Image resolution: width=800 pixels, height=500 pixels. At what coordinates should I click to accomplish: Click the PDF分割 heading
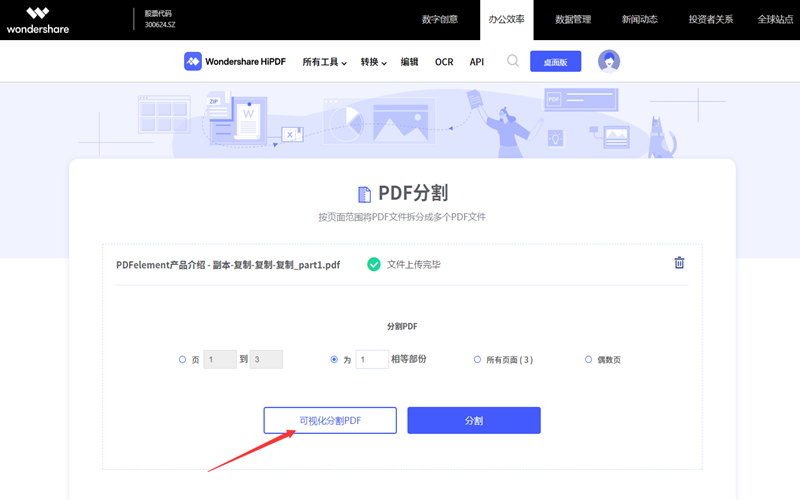point(413,193)
